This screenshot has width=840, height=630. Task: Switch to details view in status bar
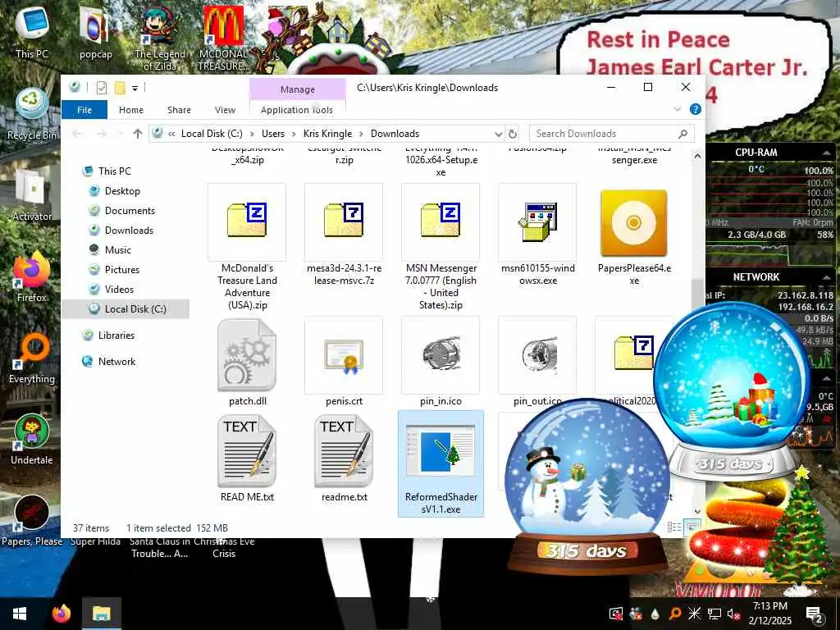674,527
